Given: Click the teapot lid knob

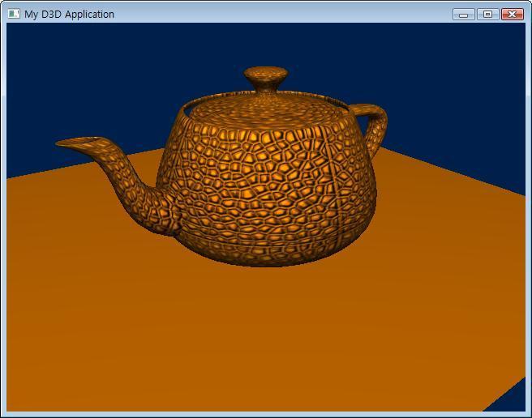Looking at the screenshot, I should 266,79.
